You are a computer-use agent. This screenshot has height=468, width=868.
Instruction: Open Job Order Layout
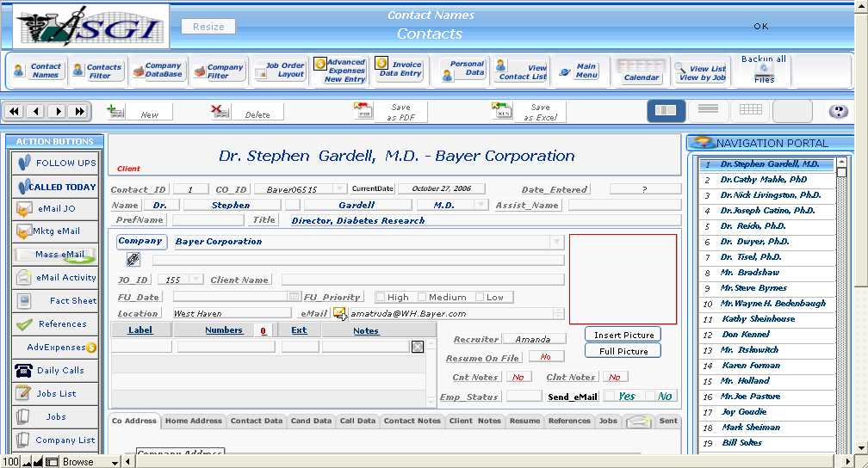point(280,71)
